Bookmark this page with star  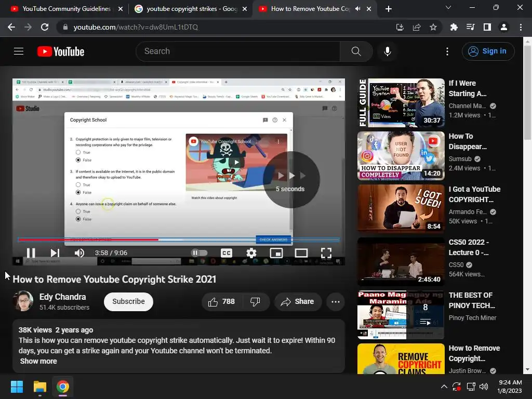tap(433, 27)
